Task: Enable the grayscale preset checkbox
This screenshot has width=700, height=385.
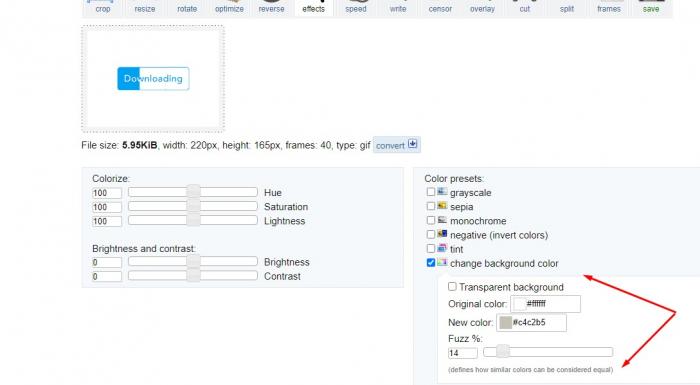Action: 431,192
